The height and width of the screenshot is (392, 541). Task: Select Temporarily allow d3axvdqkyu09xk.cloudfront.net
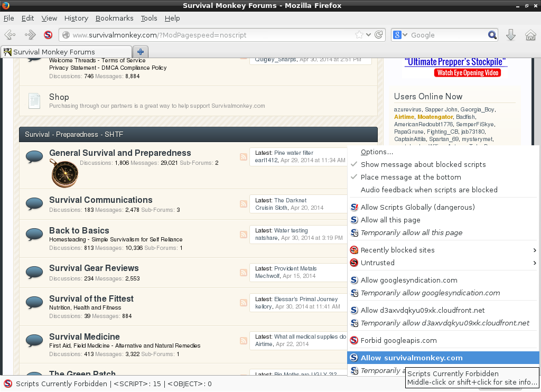(x=443, y=323)
